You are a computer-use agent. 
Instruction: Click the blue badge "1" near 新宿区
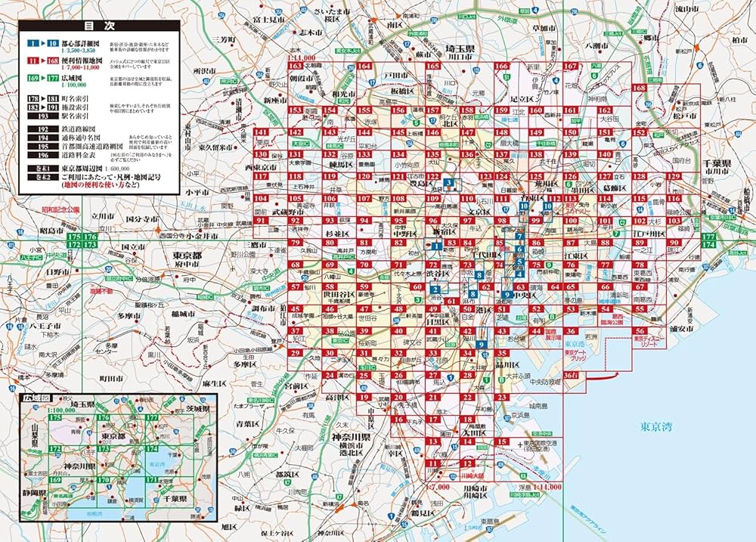[x=437, y=246]
